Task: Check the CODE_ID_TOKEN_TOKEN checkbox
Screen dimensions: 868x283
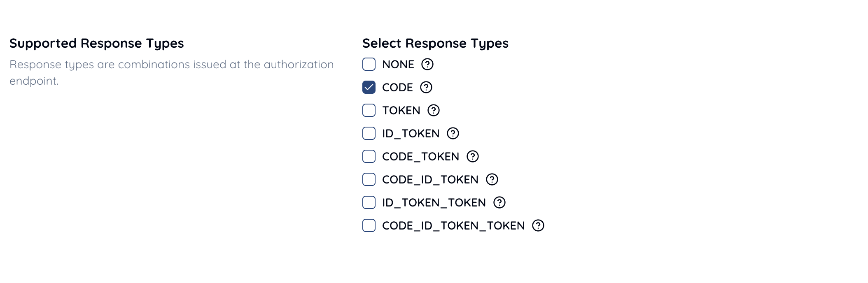Action: pyautogui.click(x=369, y=225)
